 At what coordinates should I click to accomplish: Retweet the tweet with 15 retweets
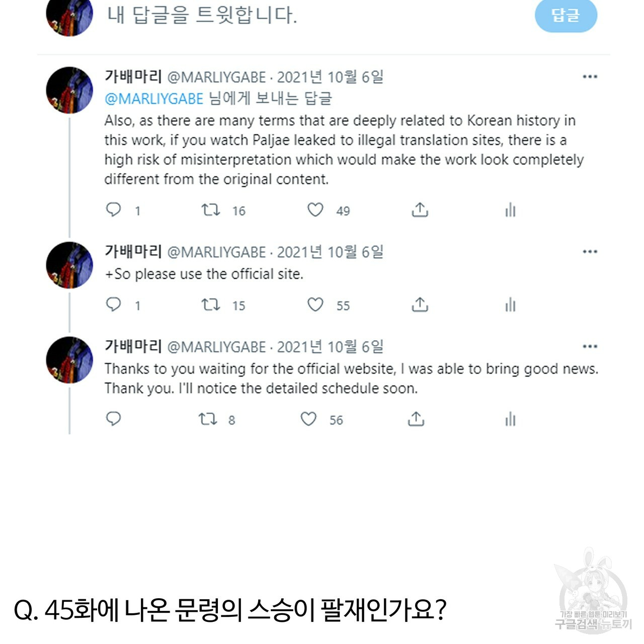(x=211, y=304)
